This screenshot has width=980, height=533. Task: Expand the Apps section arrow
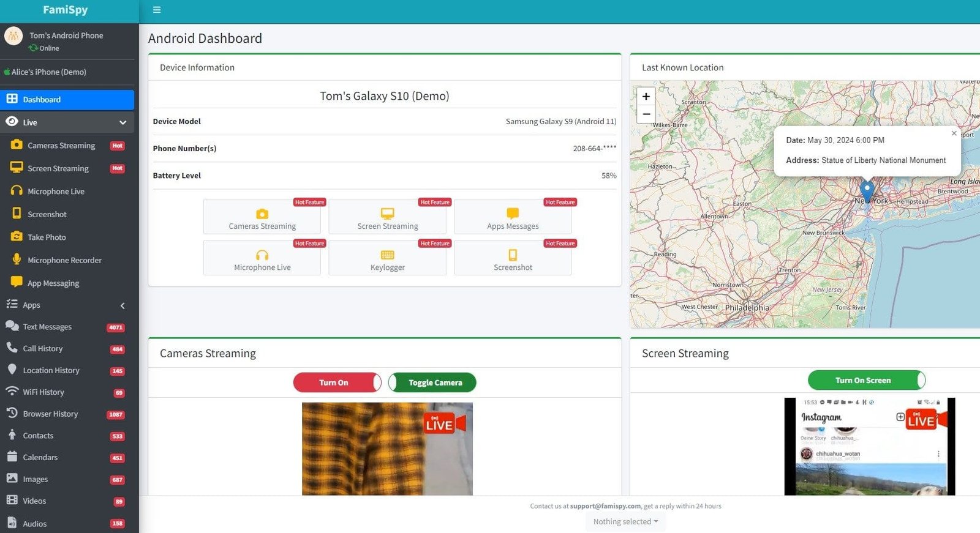point(123,305)
